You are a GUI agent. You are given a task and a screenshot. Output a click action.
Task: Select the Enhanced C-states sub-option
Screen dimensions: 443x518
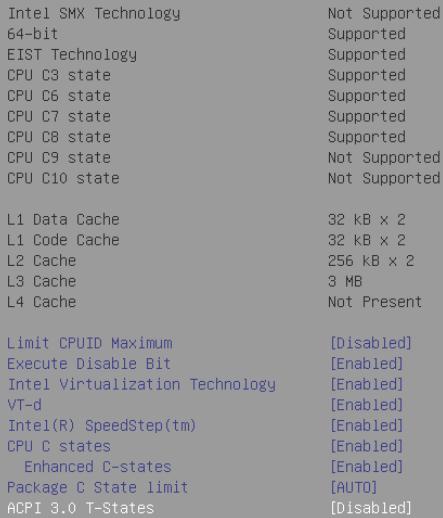[x=98, y=467]
